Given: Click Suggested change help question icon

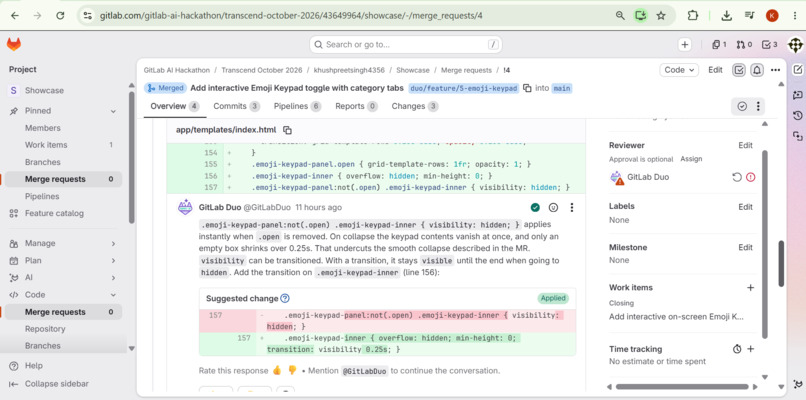Looking at the screenshot, I should (x=285, y=298).
